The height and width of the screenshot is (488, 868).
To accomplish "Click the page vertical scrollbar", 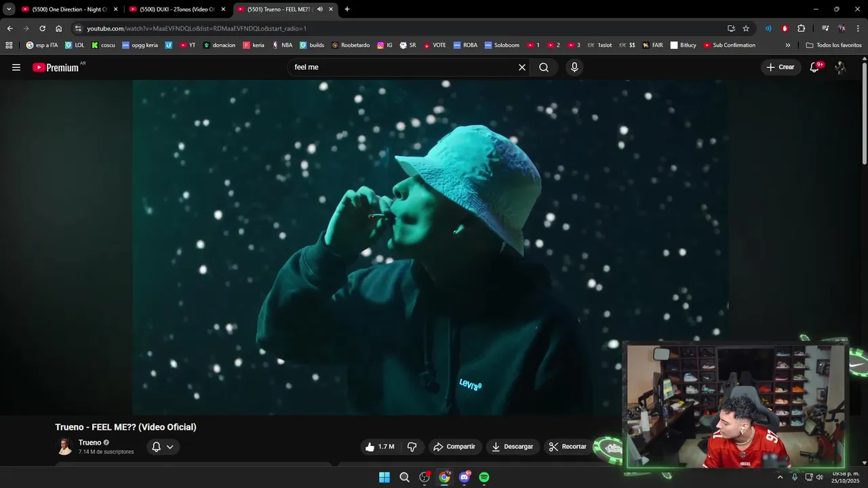I will 864,113.
